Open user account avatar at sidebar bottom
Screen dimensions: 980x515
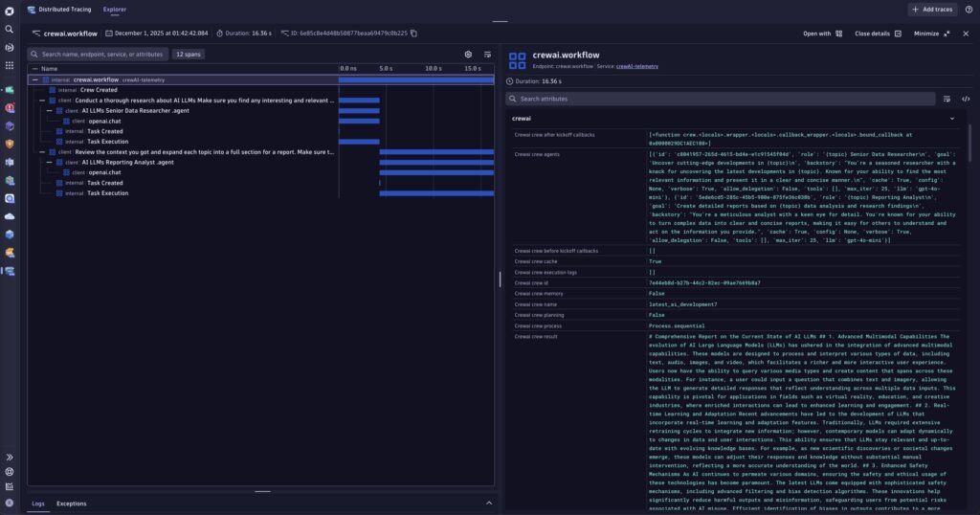(x=10, y=503)
